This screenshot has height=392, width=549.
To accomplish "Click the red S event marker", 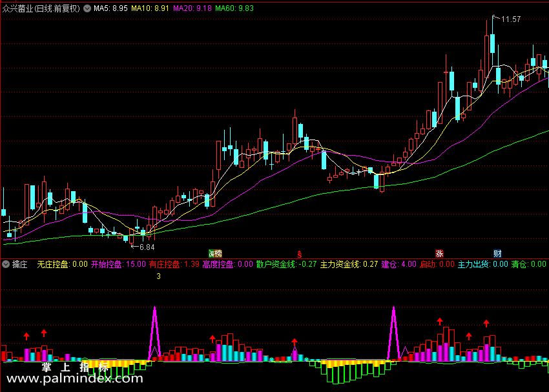I will [299, 254].
